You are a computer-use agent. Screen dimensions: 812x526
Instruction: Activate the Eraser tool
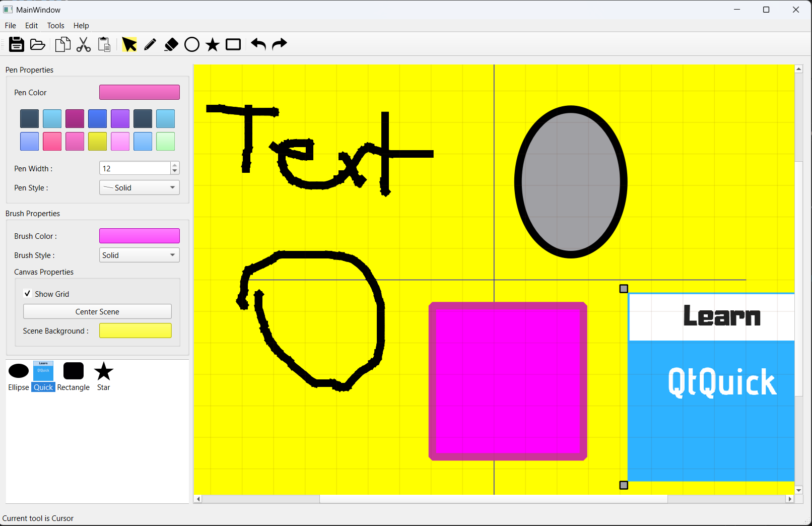point(171,44)
